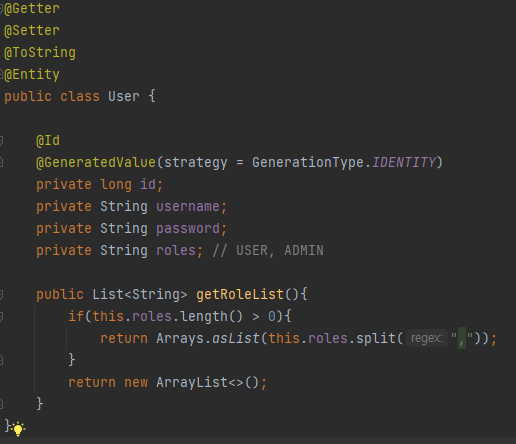Click the User class name
Image resolution: width=516 pixels, height=444 pixels.
124,96
